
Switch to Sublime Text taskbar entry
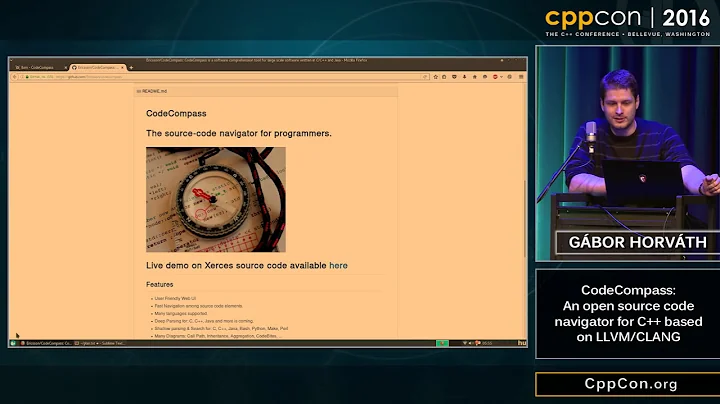[100, 343]
